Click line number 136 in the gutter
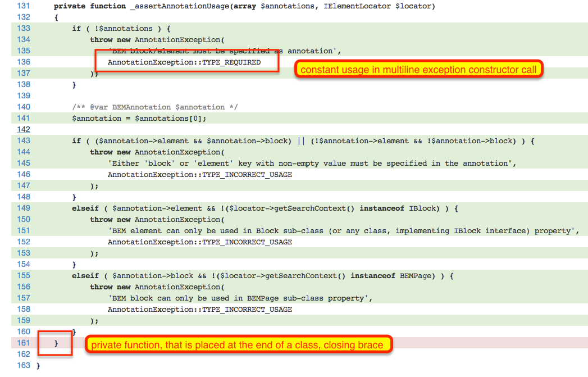This screenshot has height=377, width=588. (x=24, y=62)
